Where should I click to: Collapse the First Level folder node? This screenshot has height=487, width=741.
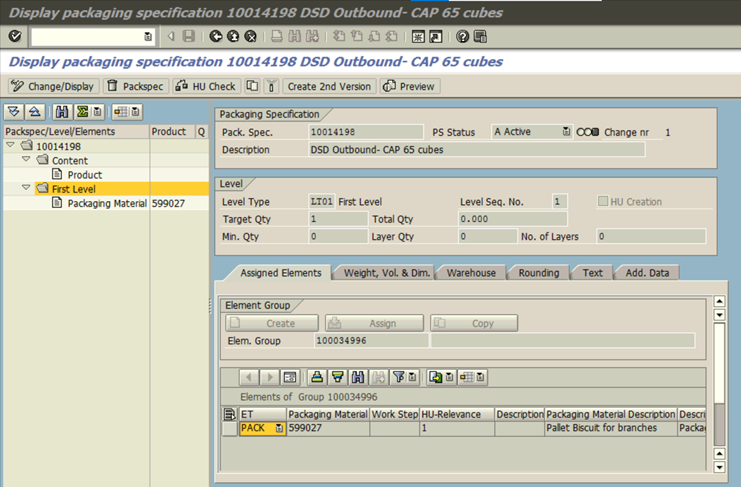tap(26, 188)
